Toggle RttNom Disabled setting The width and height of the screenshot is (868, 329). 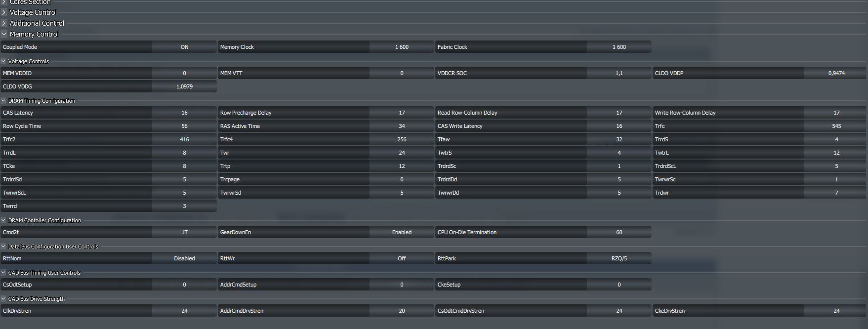tap(184, 258)
